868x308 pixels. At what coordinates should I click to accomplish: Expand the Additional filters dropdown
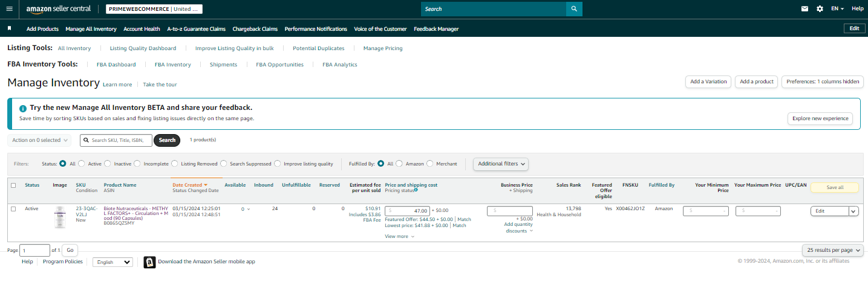pos(501,164)
